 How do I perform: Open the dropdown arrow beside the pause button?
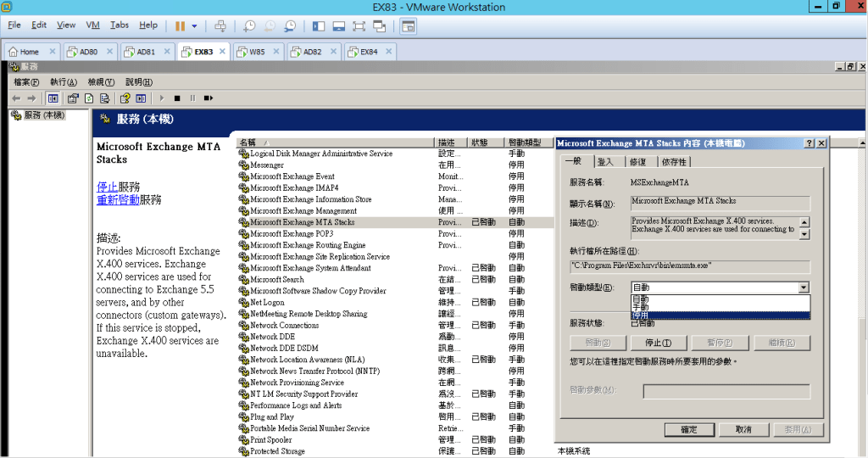194,26
